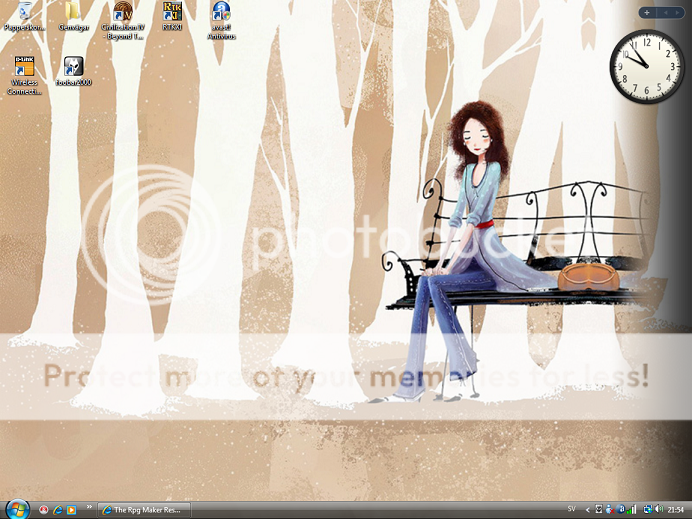Open Internet Explorer from Quick Launch
Screen dimensions: 692x519
tap(57, 510)
